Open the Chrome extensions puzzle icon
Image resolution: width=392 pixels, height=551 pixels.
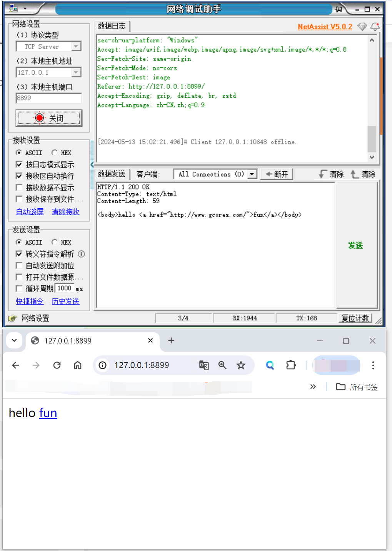coord(291,365)
